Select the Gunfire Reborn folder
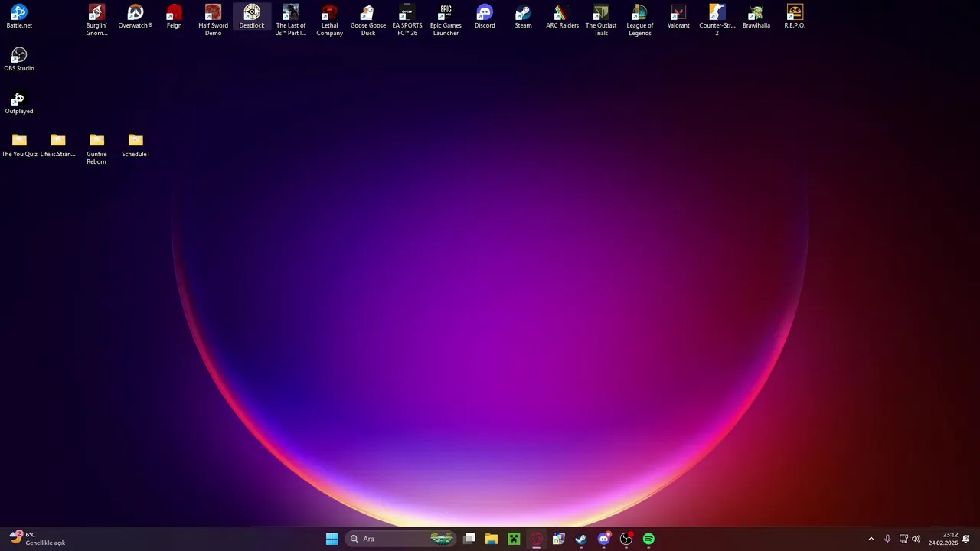 (x=96, y=148)
